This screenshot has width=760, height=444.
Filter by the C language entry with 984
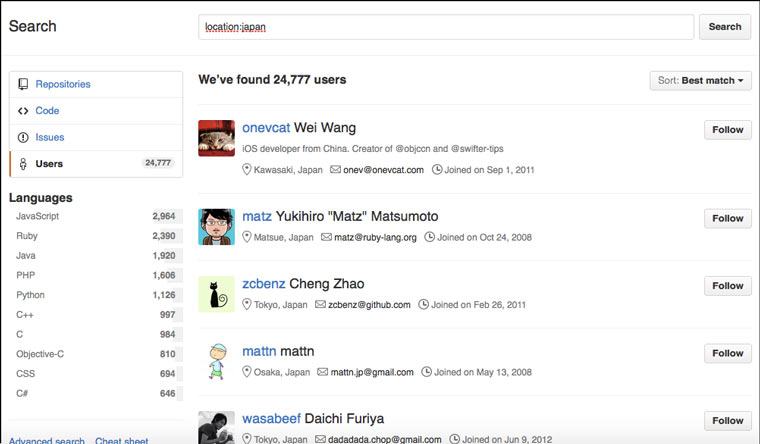(x=96, y=334)
